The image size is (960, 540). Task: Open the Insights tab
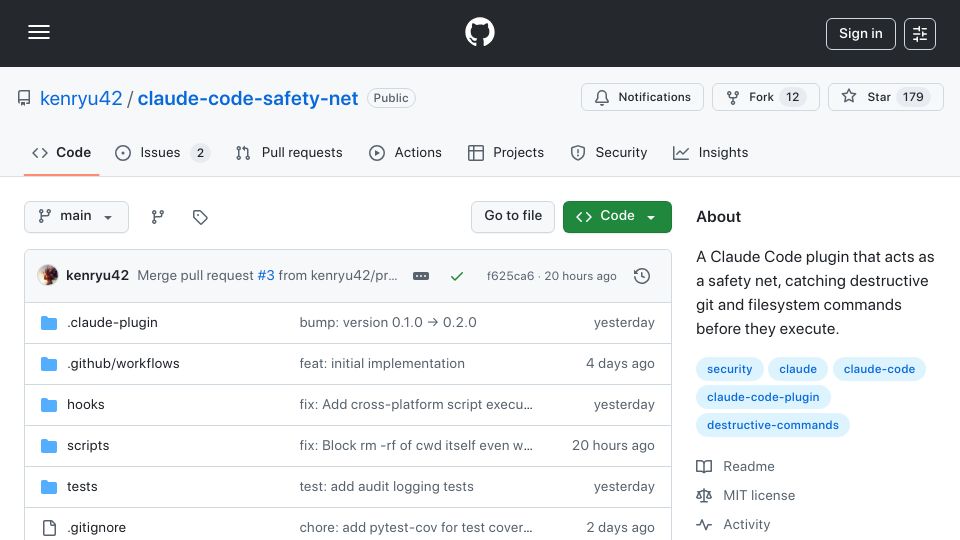710,152
